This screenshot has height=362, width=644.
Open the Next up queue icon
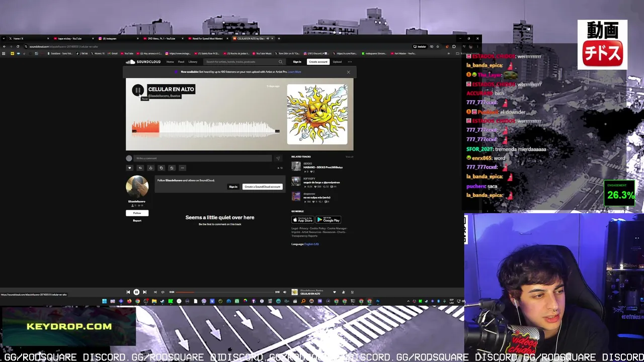(352, 292)
